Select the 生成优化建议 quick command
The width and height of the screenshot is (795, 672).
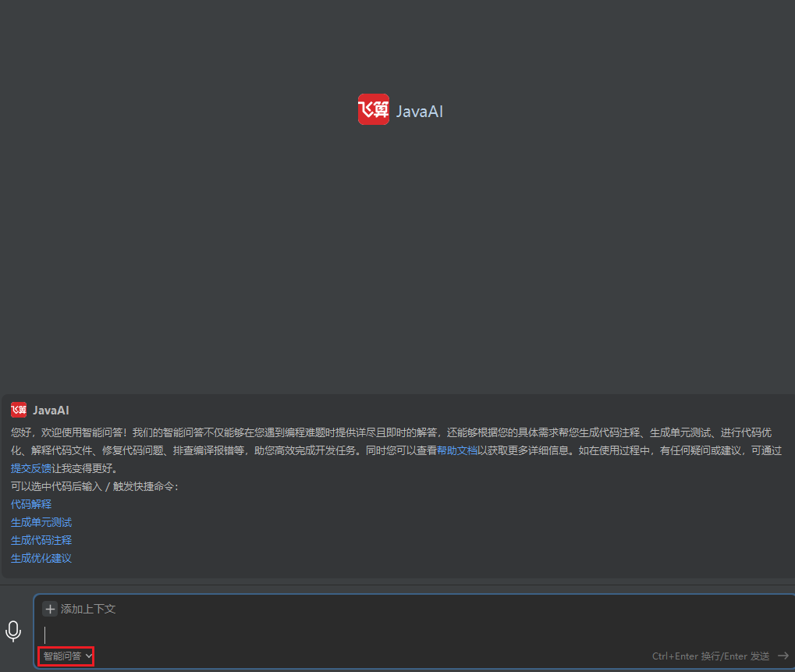pos(41,557)
